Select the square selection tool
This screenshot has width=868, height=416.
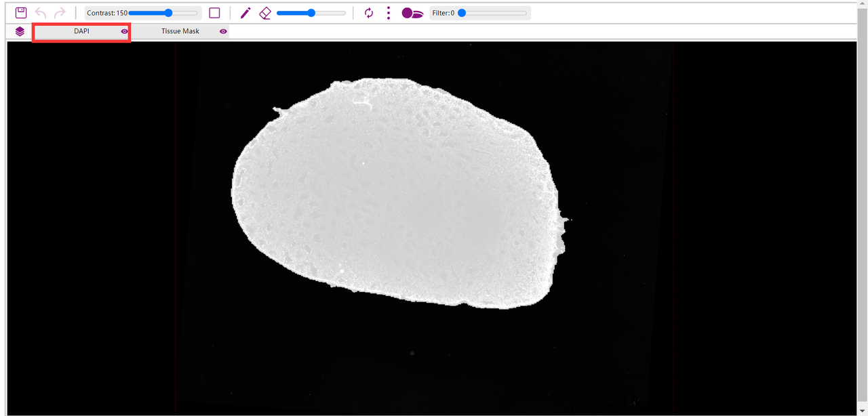coord(214,13)
